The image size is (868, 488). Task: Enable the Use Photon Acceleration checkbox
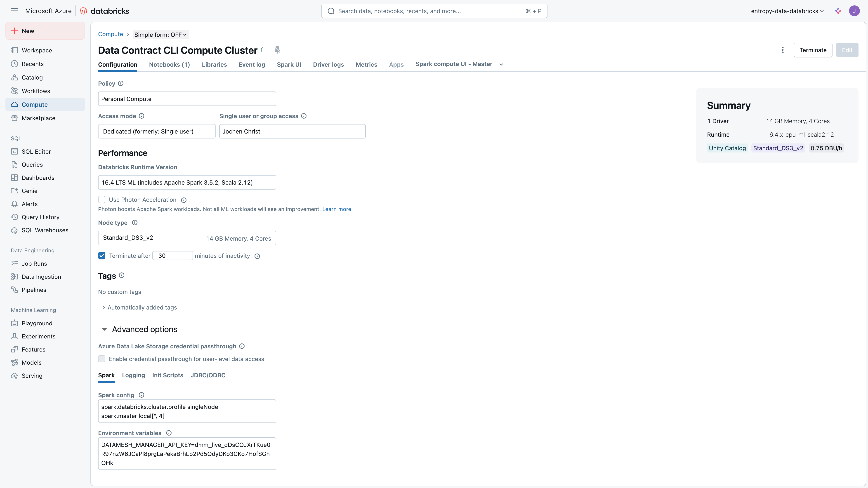[x=102, y=200]
